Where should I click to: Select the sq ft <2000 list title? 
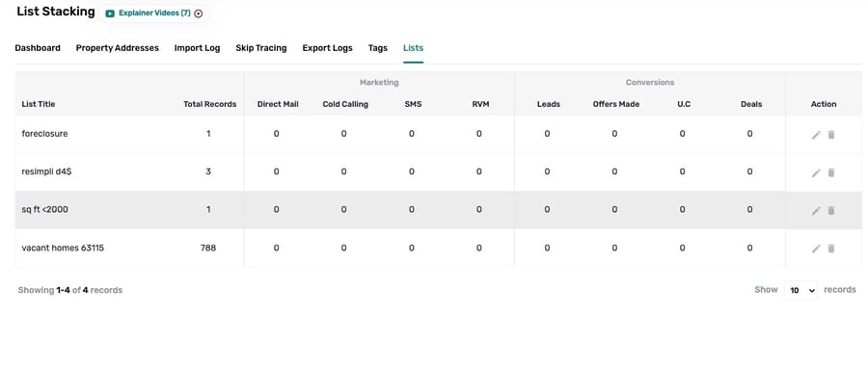click(x=44, y=209)
